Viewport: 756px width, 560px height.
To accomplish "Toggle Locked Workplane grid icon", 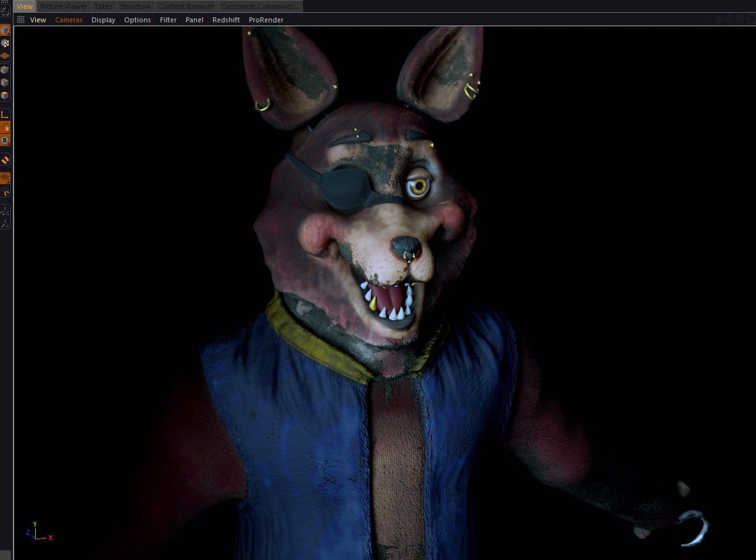I will click(x=5, y=178).
